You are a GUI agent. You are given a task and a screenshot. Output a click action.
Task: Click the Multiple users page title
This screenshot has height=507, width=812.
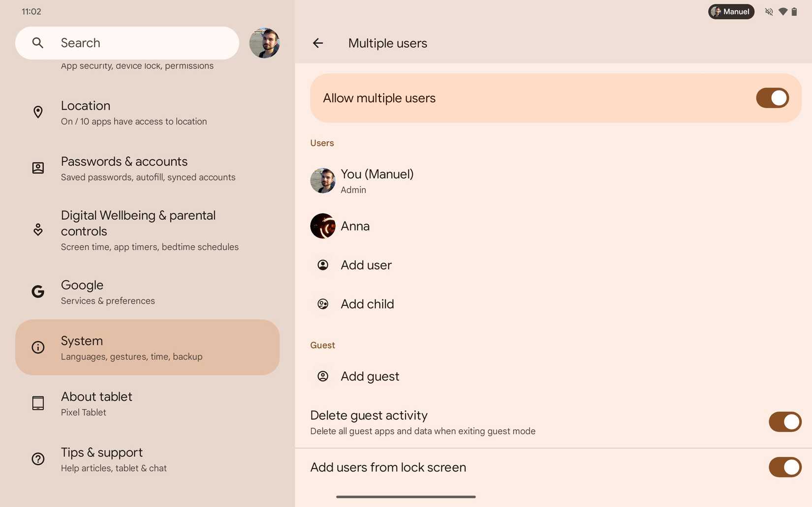click(x=388, y=43)
